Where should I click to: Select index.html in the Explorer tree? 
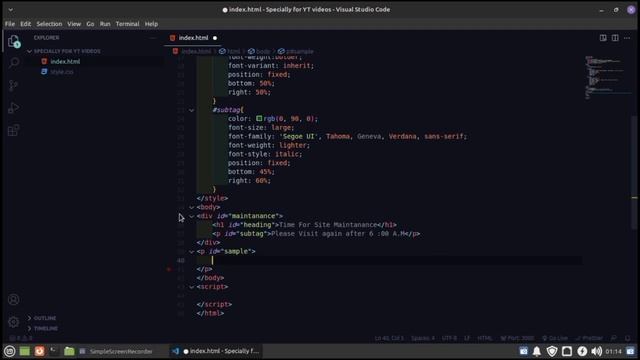(65, 62)
